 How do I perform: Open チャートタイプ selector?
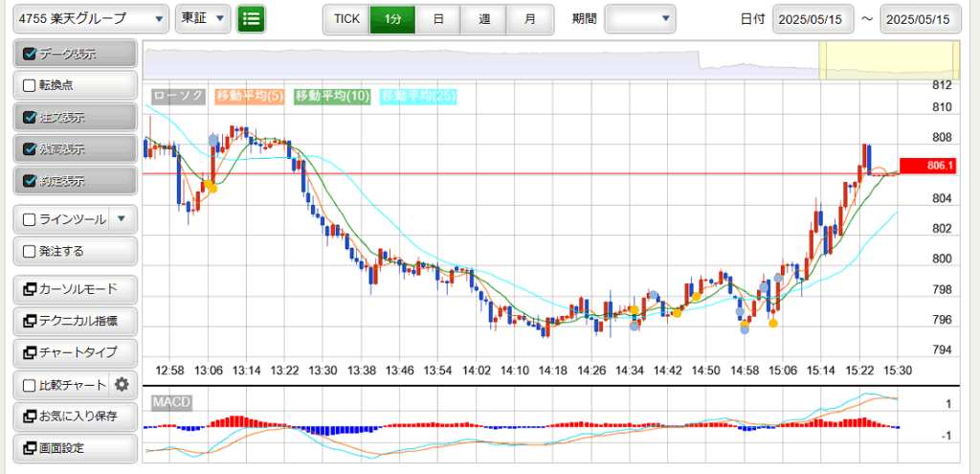(75, 352)
